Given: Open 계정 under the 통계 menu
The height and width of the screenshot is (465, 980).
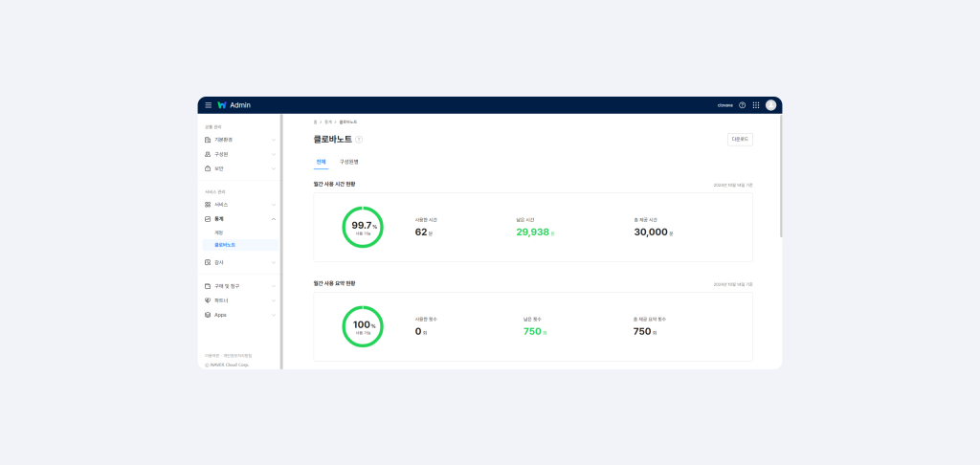Looking at the screenshot, I should (219, 232).
